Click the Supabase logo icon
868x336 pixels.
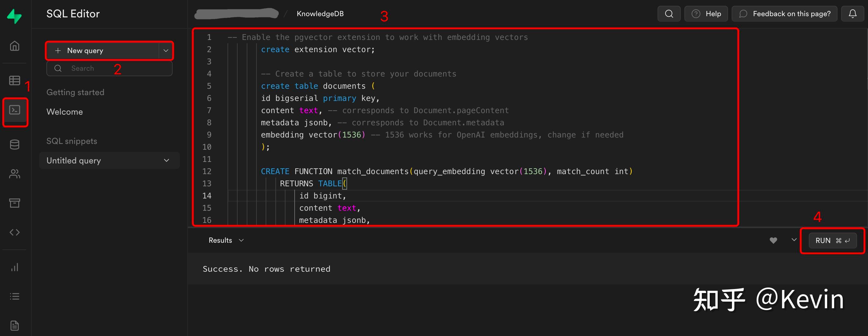[15, 16]
